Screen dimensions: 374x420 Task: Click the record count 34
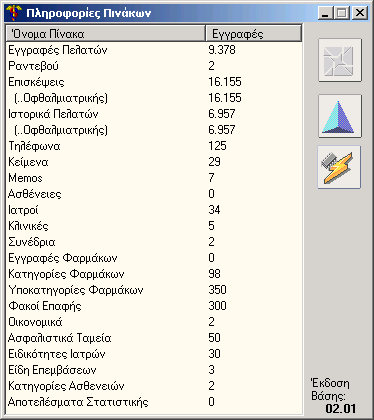point(214,210)
